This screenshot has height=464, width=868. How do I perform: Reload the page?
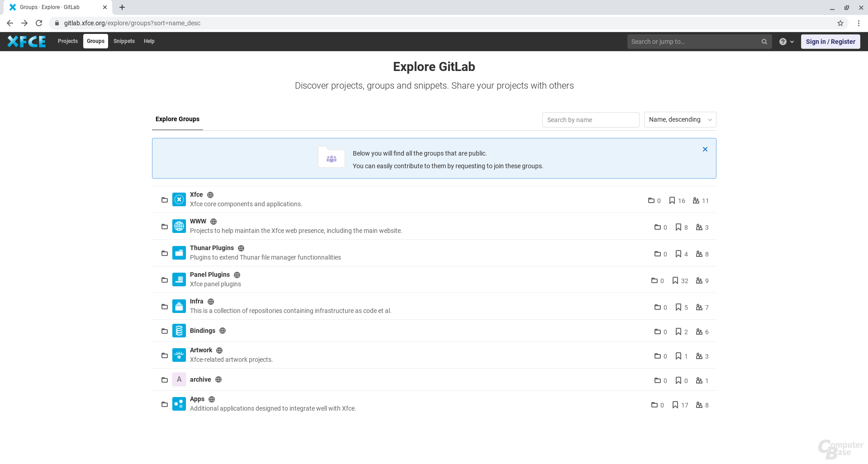39,23
